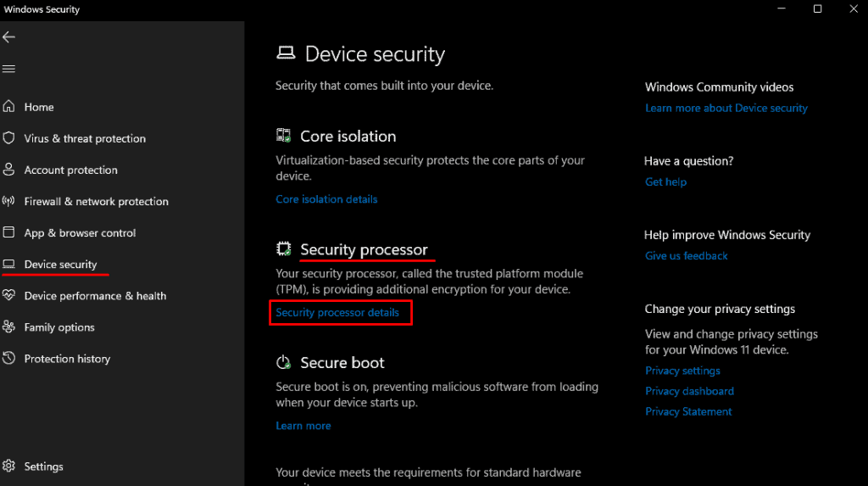Click the Home house icon
This screenshot has height=486, width=868.
coord(9,107)
